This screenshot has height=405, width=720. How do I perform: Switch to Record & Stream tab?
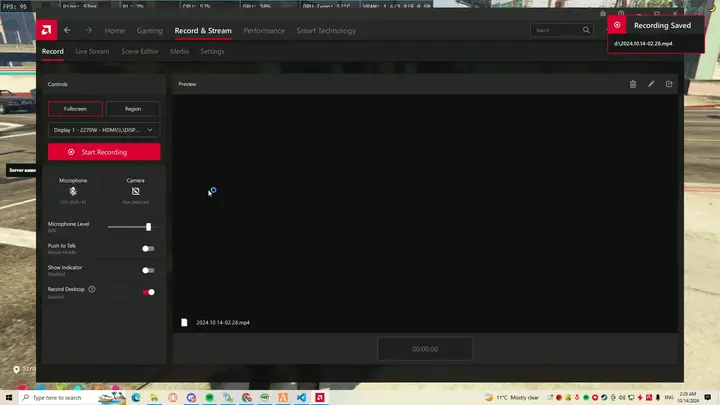click(203, 31)
